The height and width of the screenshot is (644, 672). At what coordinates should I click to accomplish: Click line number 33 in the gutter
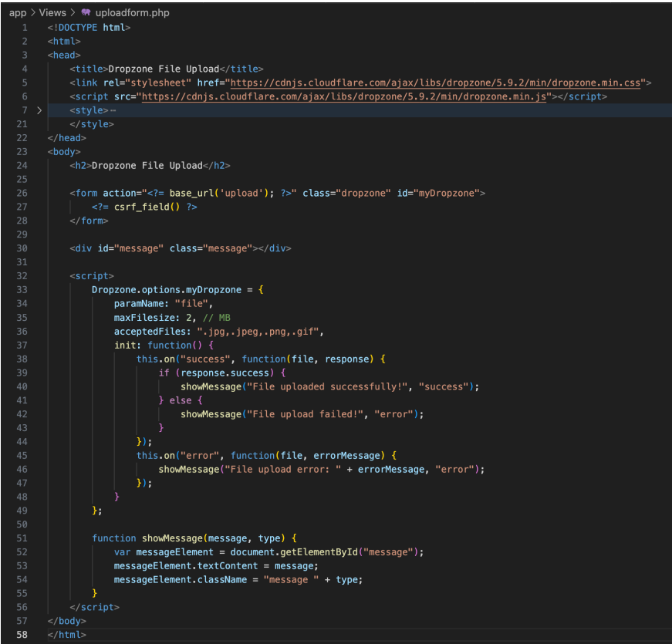pyautogui.click(x=23, y=289)
